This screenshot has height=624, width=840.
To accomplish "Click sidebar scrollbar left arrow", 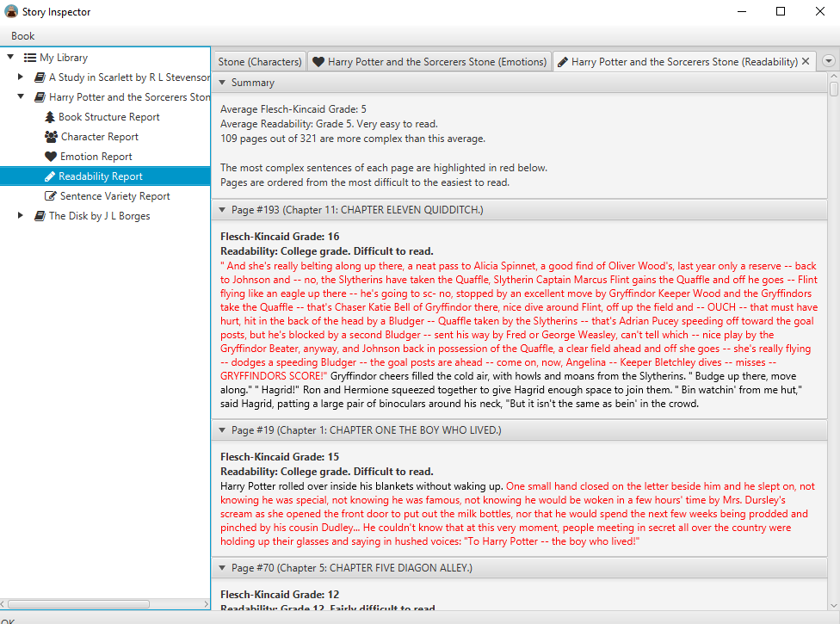I will (x=3, y=604).
